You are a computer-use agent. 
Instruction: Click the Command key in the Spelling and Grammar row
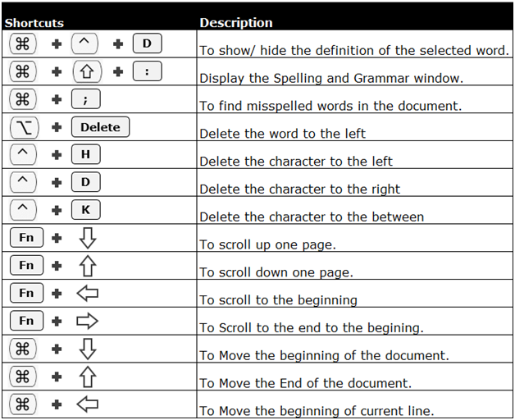(x=23, y=71)
